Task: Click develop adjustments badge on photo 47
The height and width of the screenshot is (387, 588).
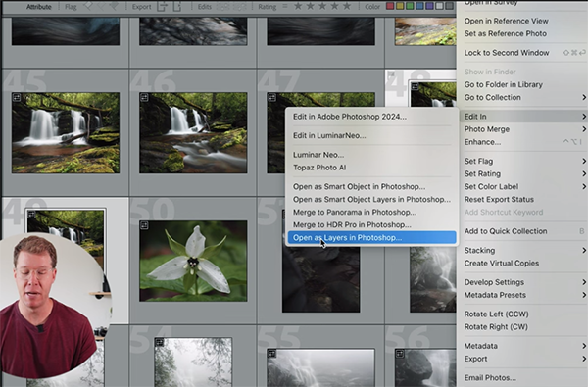Action: 272,98
